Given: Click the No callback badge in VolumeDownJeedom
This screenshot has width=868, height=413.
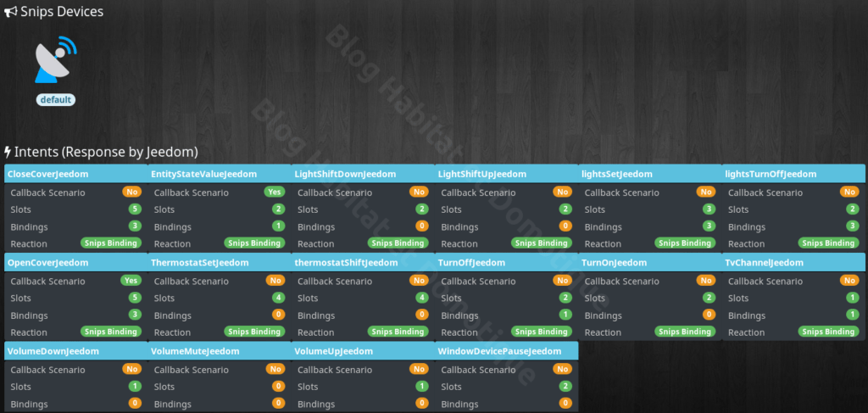Looking at the screenshot, I should coord(132,369).
